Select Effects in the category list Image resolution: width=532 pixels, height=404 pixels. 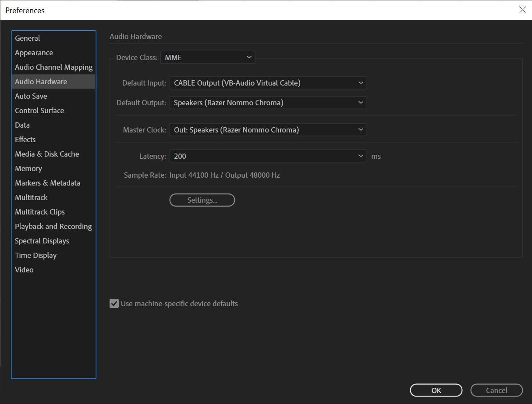pyautogui.click(x=53, y=139)
